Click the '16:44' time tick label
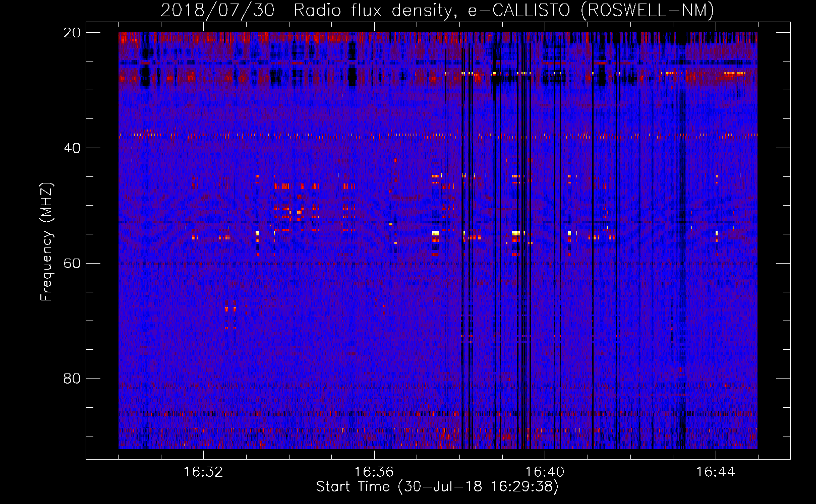 [716, 472]
